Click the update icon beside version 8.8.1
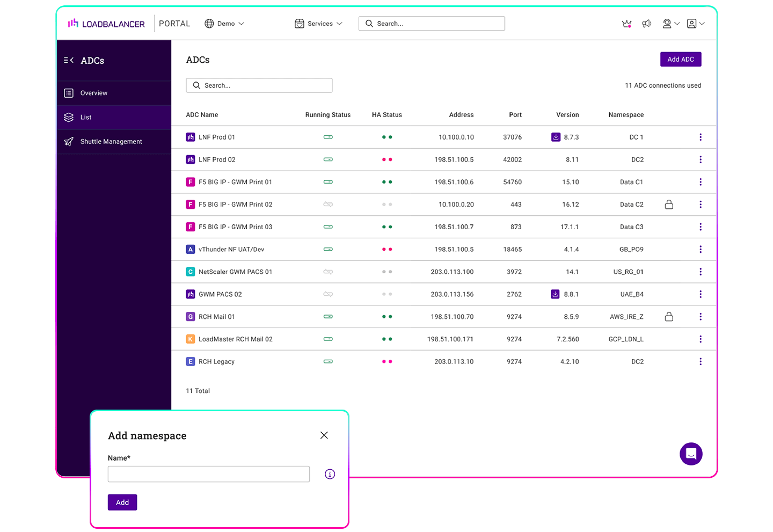This screenshot has height=532, width=773. point(556,294)
